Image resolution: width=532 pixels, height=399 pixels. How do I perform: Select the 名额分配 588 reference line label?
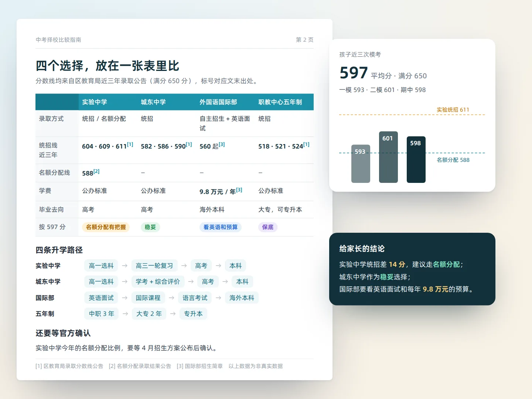pyautogui.click(x=453, y=160)
